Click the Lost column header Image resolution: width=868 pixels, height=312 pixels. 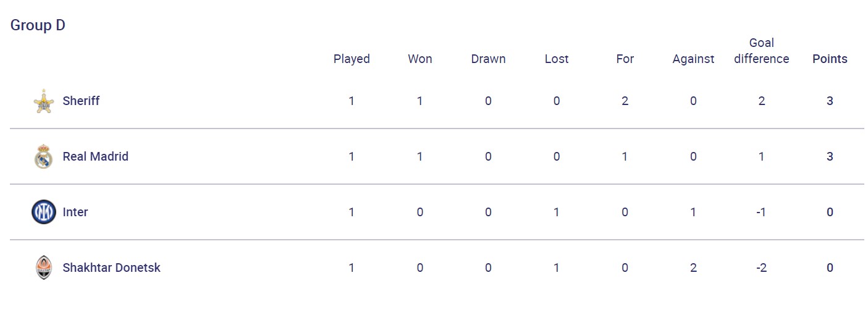pos(557,59)
